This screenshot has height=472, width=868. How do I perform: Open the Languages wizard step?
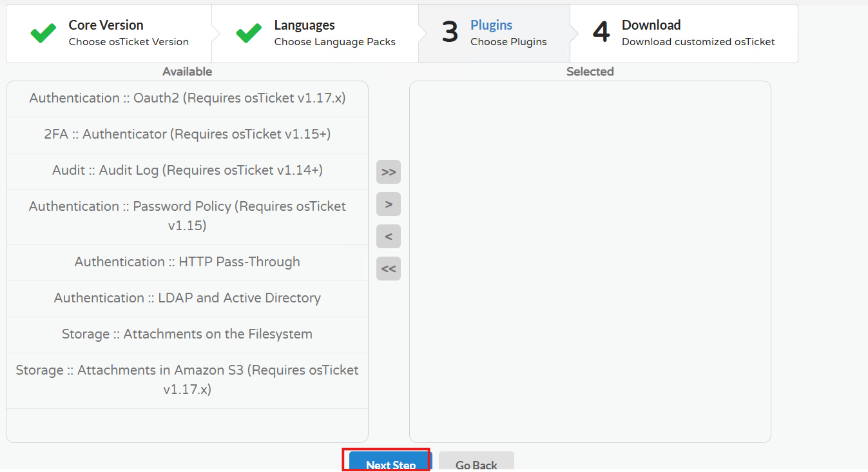pyautogui.click(x=315, y=34)
